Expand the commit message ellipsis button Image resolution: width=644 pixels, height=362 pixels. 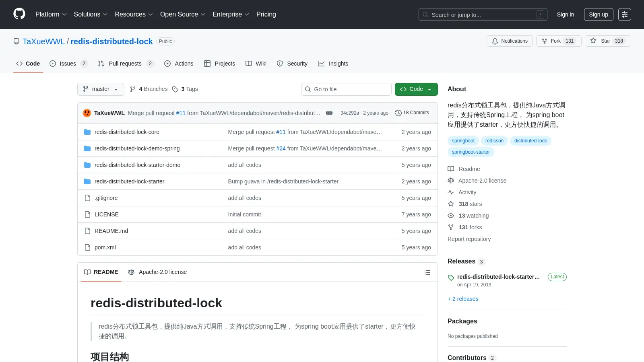pyautogui.click(x=329, y=113)
